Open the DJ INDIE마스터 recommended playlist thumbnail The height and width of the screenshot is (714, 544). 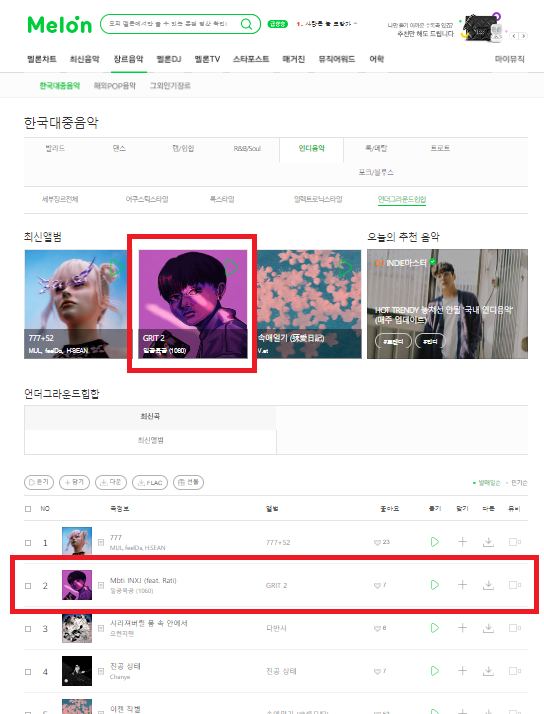point(447,304)
